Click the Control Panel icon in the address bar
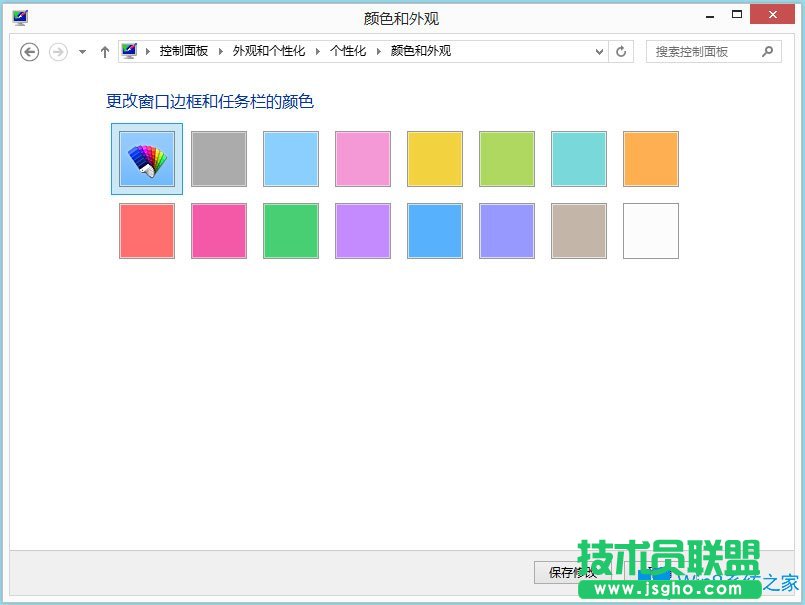 click(x=128, y=51)
